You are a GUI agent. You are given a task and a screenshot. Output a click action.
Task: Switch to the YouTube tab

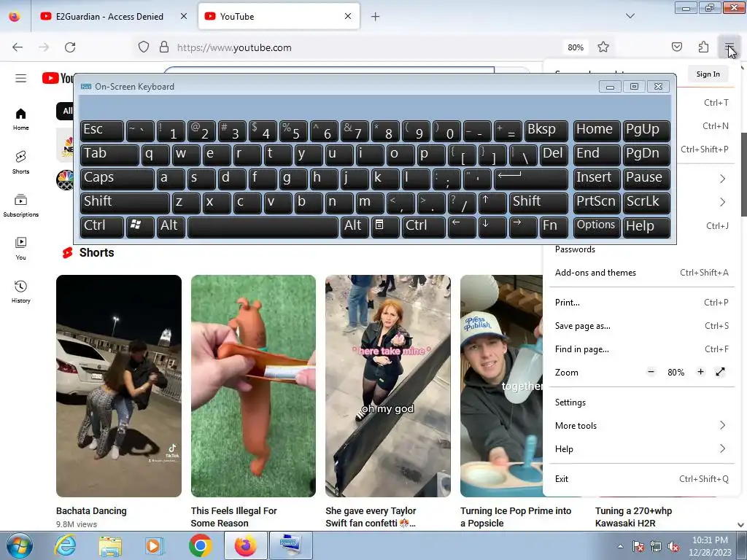coord(279,16)
